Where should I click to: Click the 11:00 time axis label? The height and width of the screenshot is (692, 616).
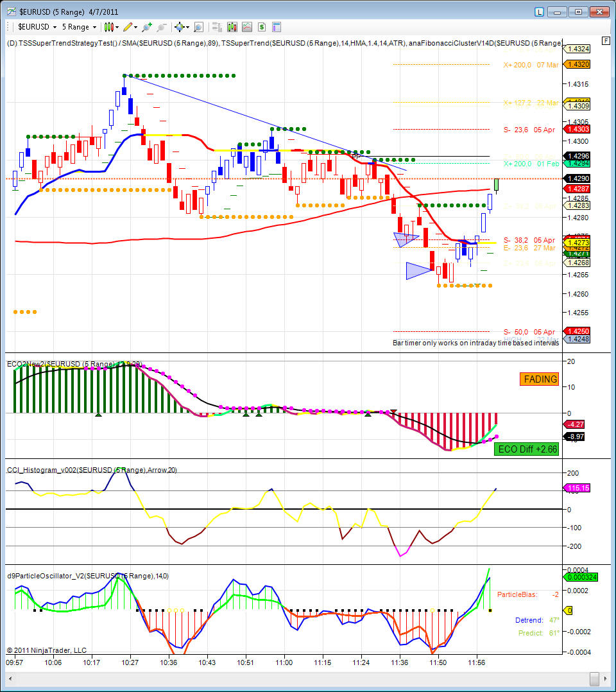284,662
